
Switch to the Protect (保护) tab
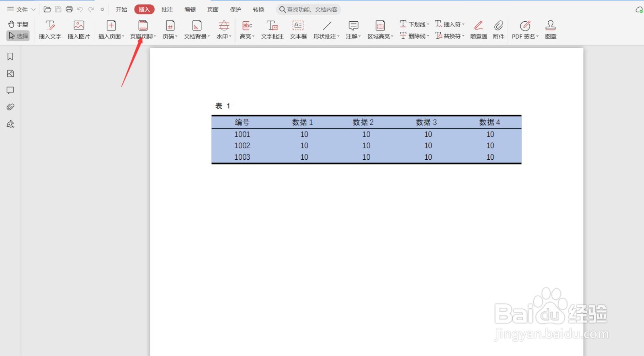click(x=236, y=9)
